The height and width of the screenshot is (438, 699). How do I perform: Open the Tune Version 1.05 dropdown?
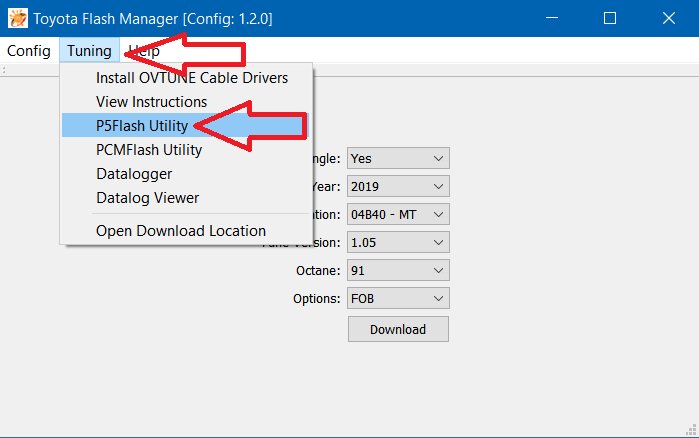tap(398, 242)
